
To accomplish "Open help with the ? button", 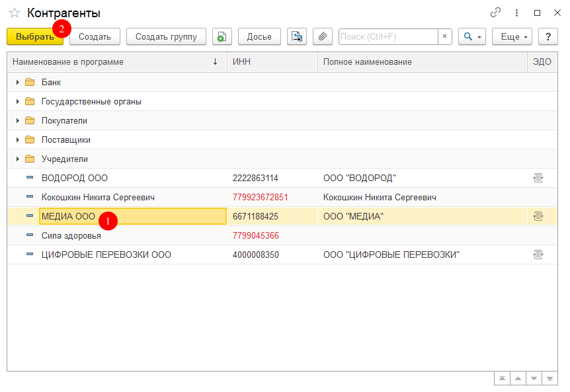I will tap(548, 37).
